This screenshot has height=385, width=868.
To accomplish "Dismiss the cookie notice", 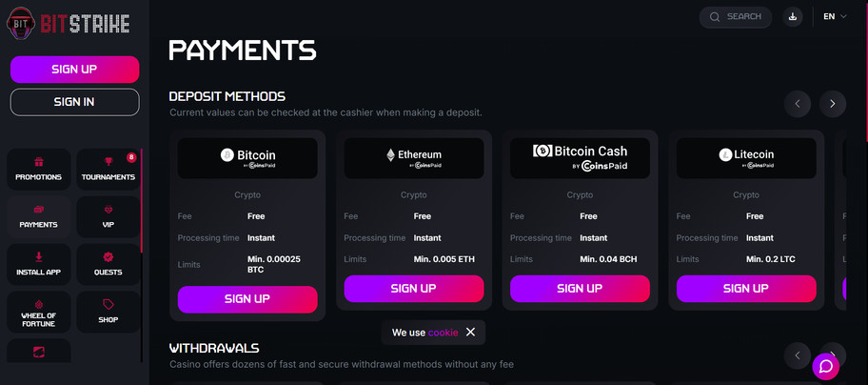I will pyautogui.click(x=470, y=333).
